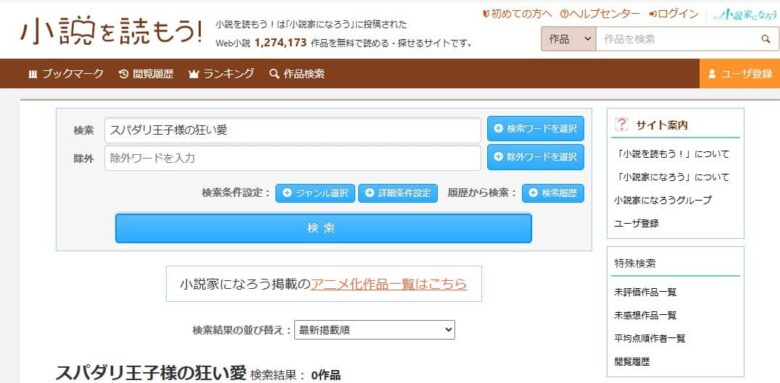Click the question mark icon beside サイト案内

[622, 124]
